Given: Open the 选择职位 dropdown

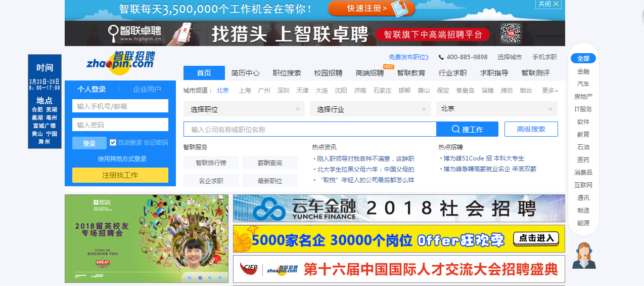Looking at the screenshot, I should (x=244, y=109).
